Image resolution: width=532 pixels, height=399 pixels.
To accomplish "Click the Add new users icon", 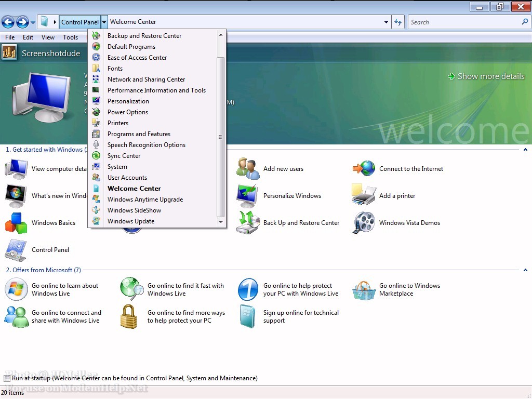I will click(x=248, y=168).
